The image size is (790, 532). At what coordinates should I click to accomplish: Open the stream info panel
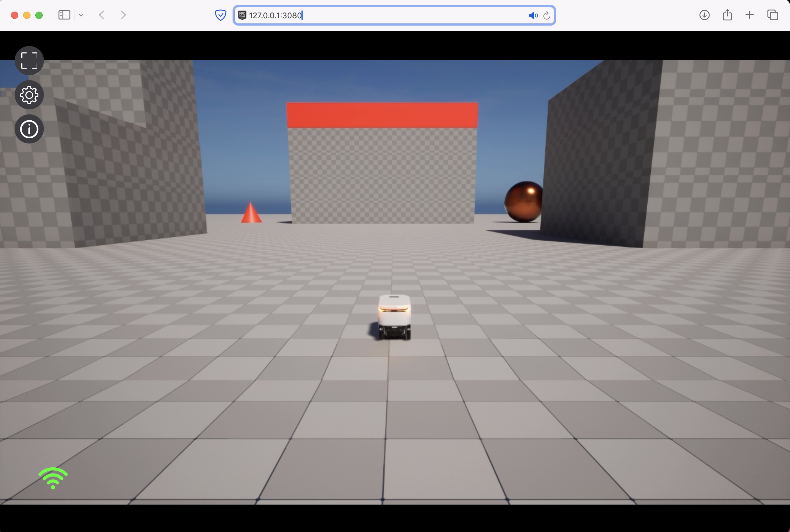pyautogui.click(x=29, y=129)
